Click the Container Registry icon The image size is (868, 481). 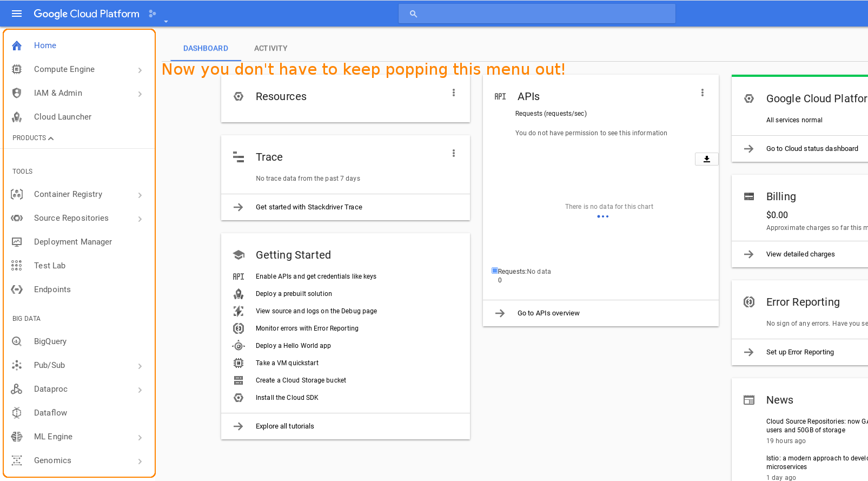point(17,194)
